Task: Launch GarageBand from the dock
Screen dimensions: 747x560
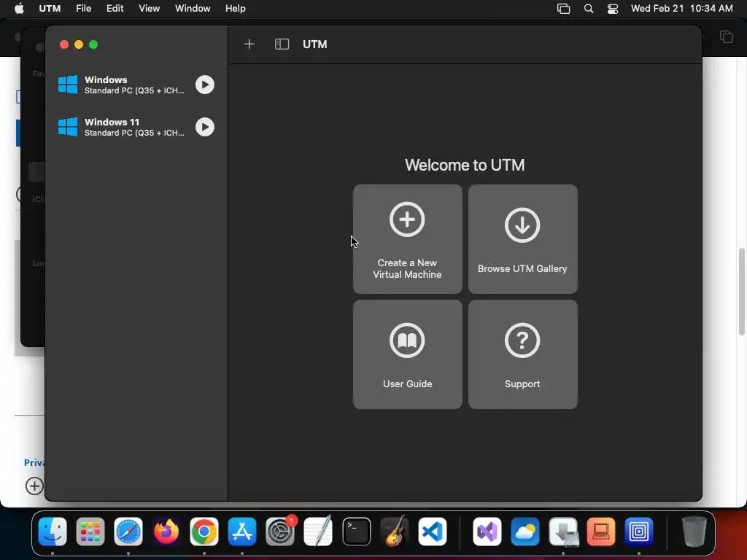Action: tap(395, 532)
